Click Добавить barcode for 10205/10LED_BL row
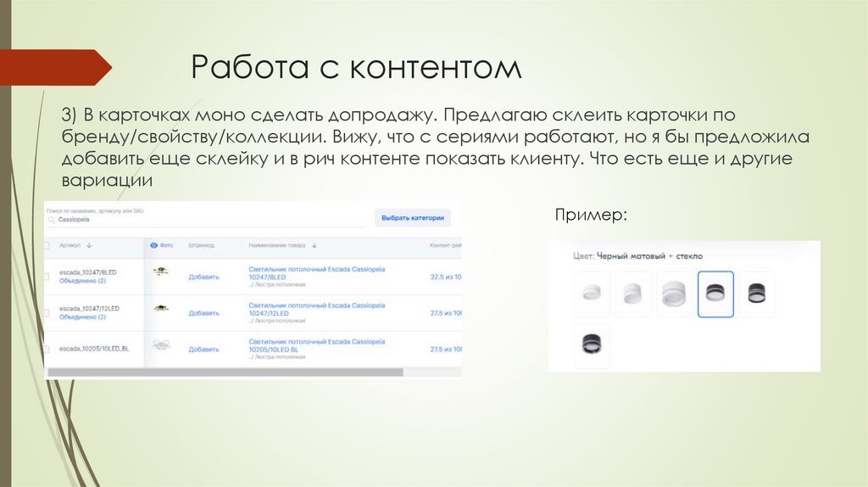The height and width of the screenshot is (487, 868). point(203,349)
